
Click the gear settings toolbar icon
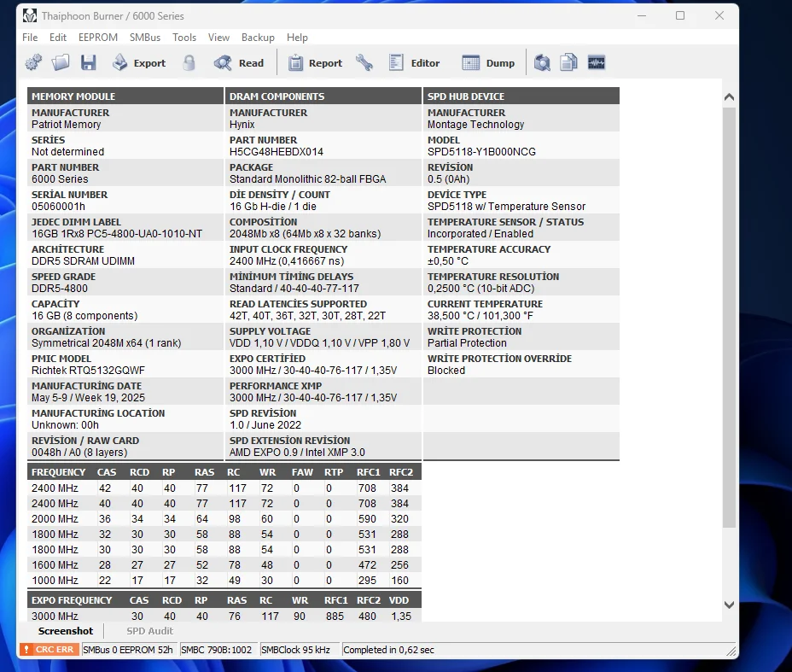pos(33,62)
